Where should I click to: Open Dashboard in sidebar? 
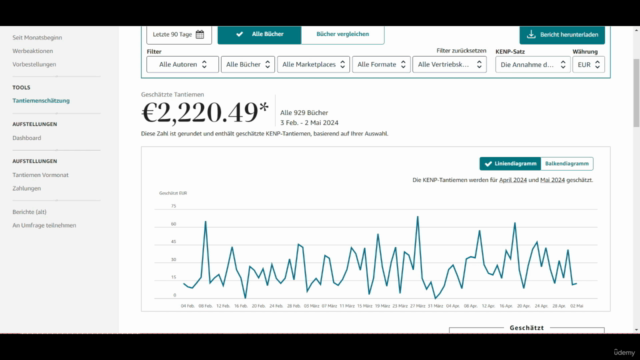click(27, 138)
